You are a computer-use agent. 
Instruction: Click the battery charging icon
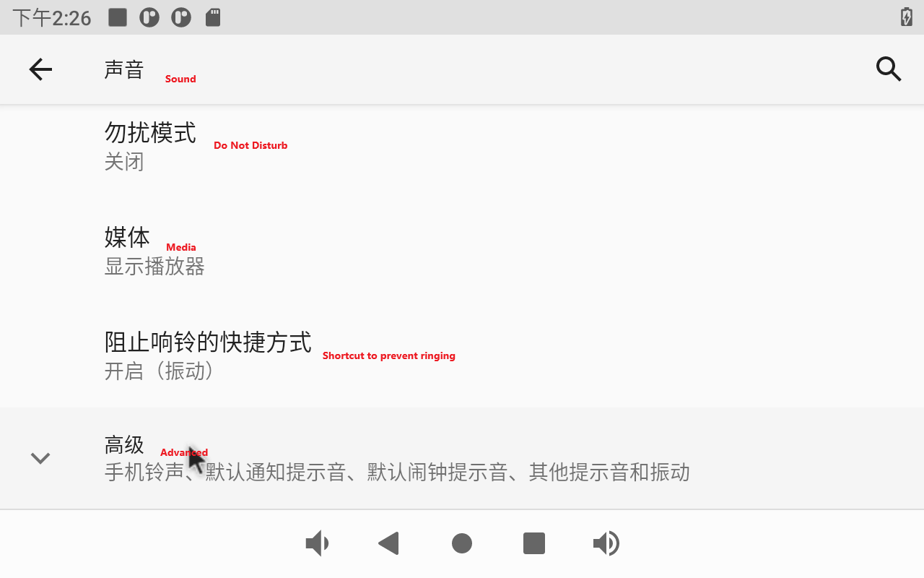click(907, 17)
